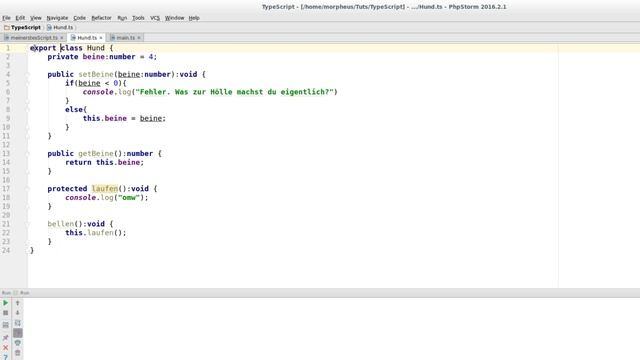Click gutter at line number 14

tap(6, 162)
